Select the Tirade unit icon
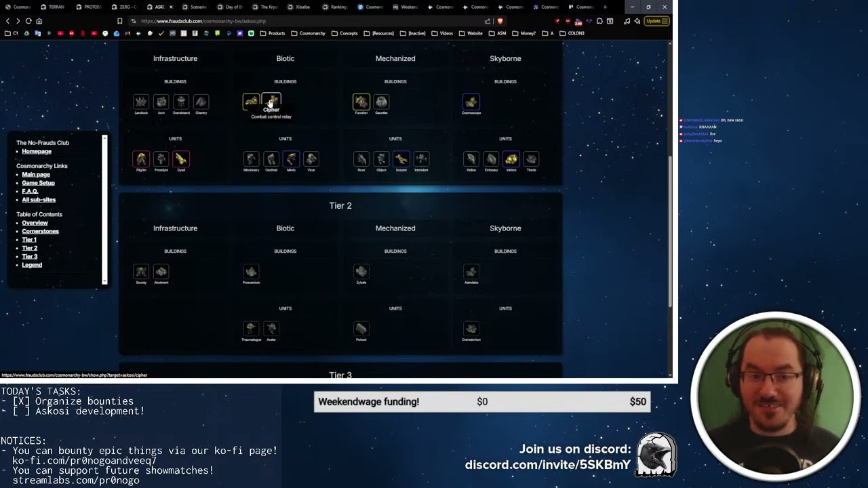This screenshot has height=488, width=868. tap(531, 159)
